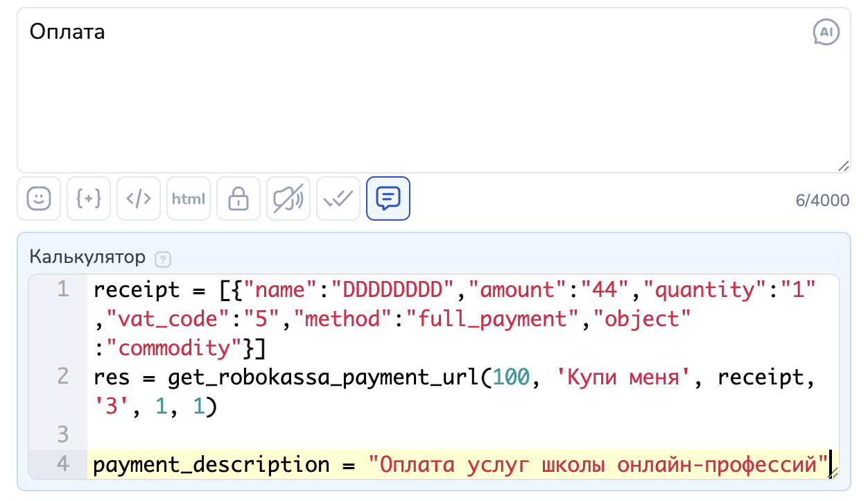Viewport: 868px width, 501px height.
Task: Grab the message text area resize handle
Action: (x=843, y=166)
